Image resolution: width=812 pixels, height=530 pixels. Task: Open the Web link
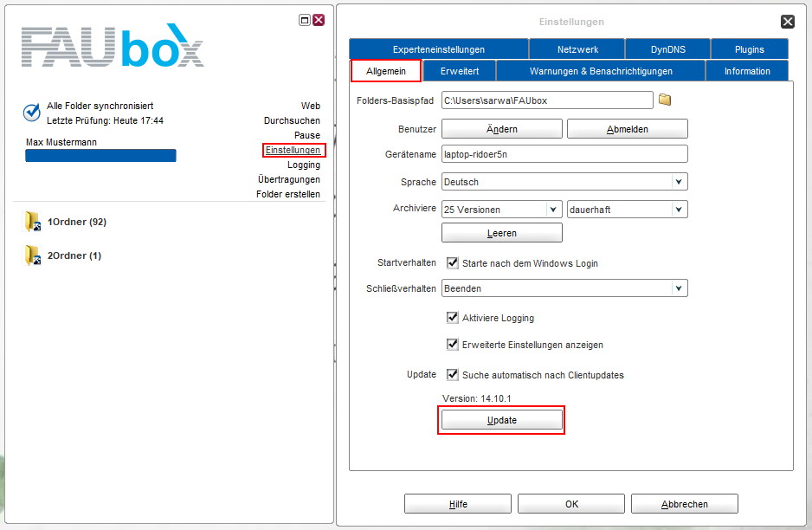(x=311, y=106)
